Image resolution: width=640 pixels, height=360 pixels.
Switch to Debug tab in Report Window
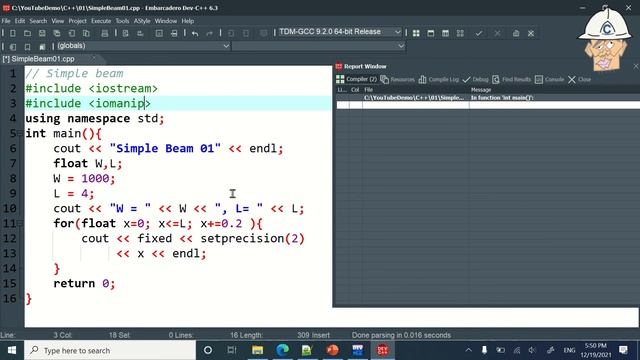click(476, 79)
